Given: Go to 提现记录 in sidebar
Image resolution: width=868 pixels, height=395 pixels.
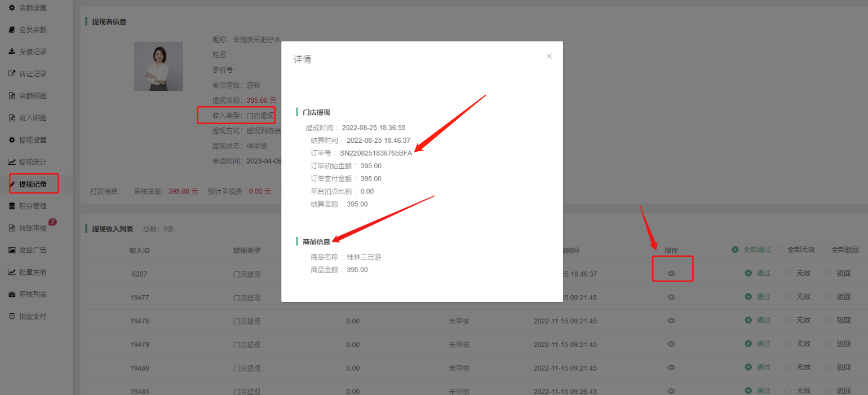Looking at the screenshot, I should [x=33, y=184].
